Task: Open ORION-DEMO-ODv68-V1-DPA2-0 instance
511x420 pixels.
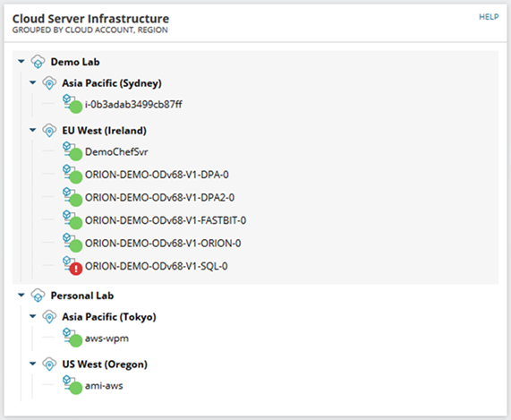Action: (x=159, y=198)
